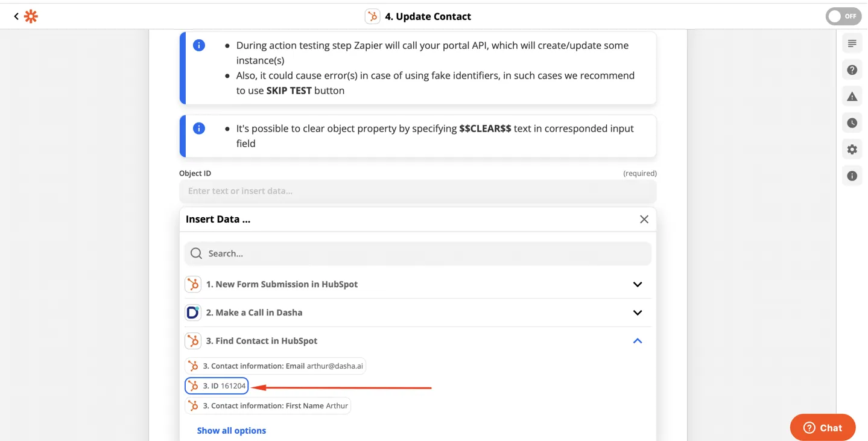Click HubSpot icon of step 3

click(x=193, y=341)
